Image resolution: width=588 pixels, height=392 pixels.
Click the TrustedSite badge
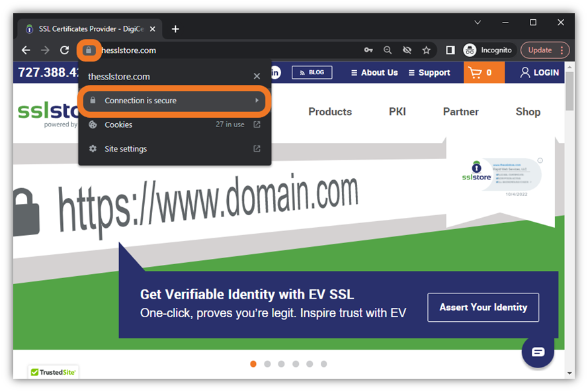click(54, 372)
